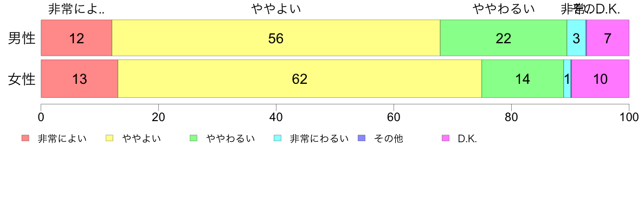Viewport: 644px width, 199px height.
Task: Select the 女性 red segment labeled 13
Action: coord(80,78)
